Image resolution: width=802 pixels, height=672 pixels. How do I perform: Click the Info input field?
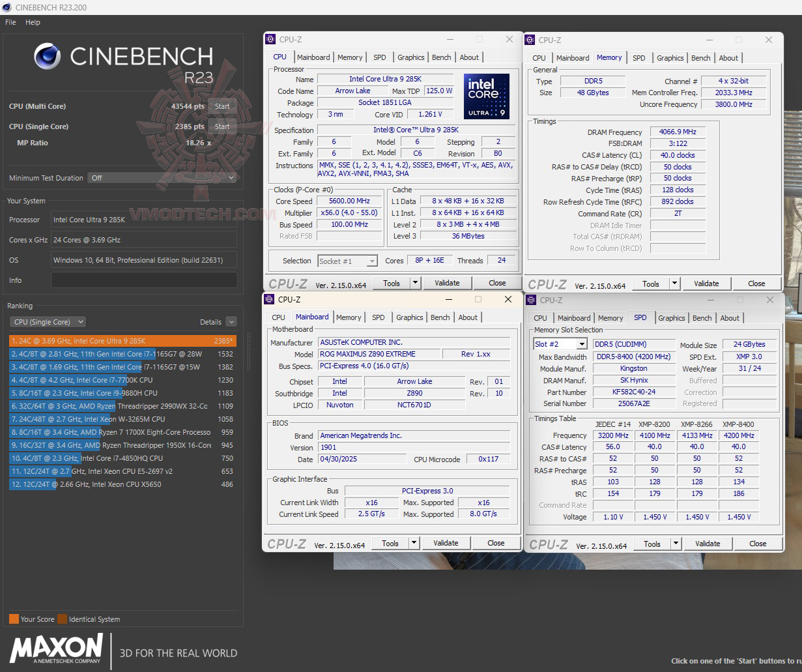pyautogui.click(x=144, y=280)
